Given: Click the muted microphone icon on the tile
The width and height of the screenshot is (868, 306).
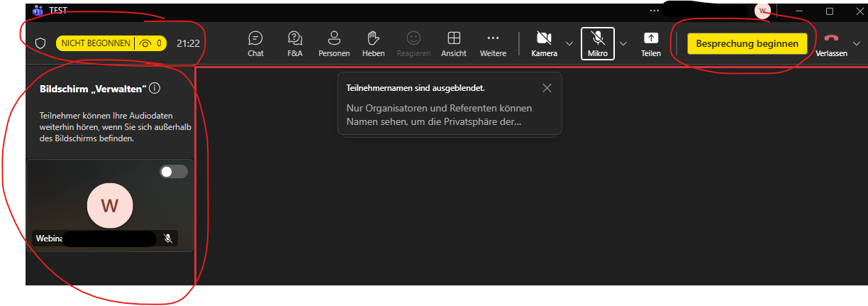Looking at the screenshot, I should (168, 239).
